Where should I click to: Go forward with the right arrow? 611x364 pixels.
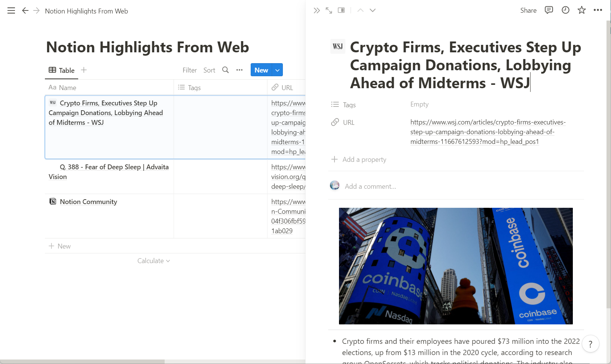(x=36, y=10)
